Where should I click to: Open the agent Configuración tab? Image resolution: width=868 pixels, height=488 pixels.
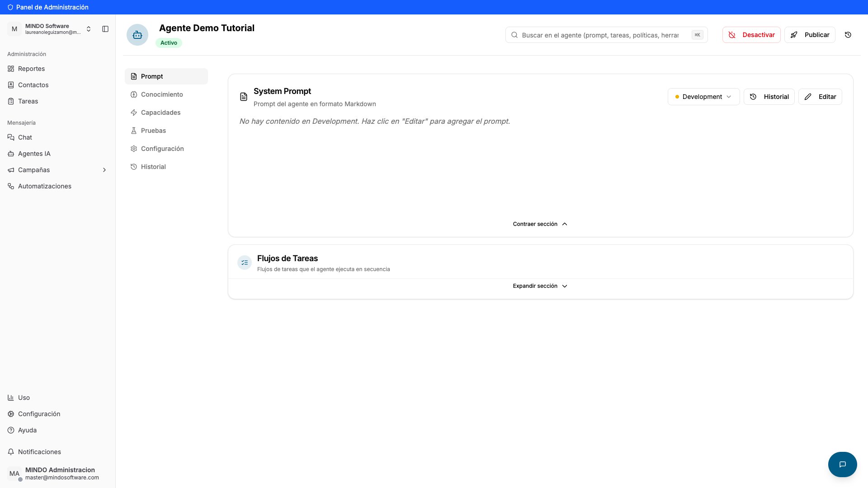pyautogui.click(x=166, y=149)
